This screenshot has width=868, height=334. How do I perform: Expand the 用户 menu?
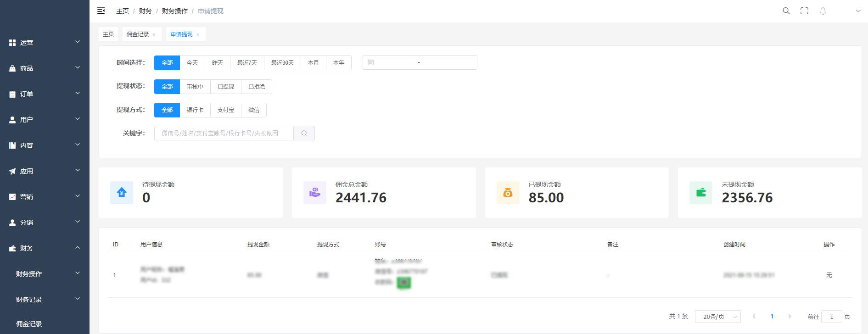45,119
